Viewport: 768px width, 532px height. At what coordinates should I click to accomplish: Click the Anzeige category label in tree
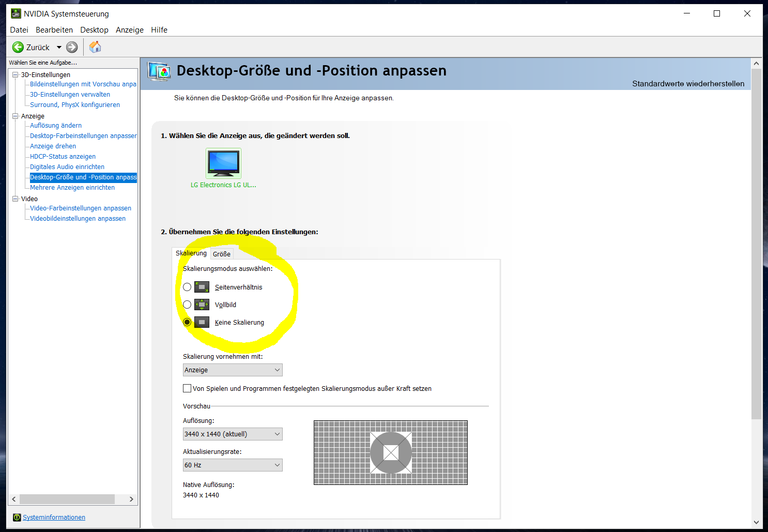pos(33,116)
